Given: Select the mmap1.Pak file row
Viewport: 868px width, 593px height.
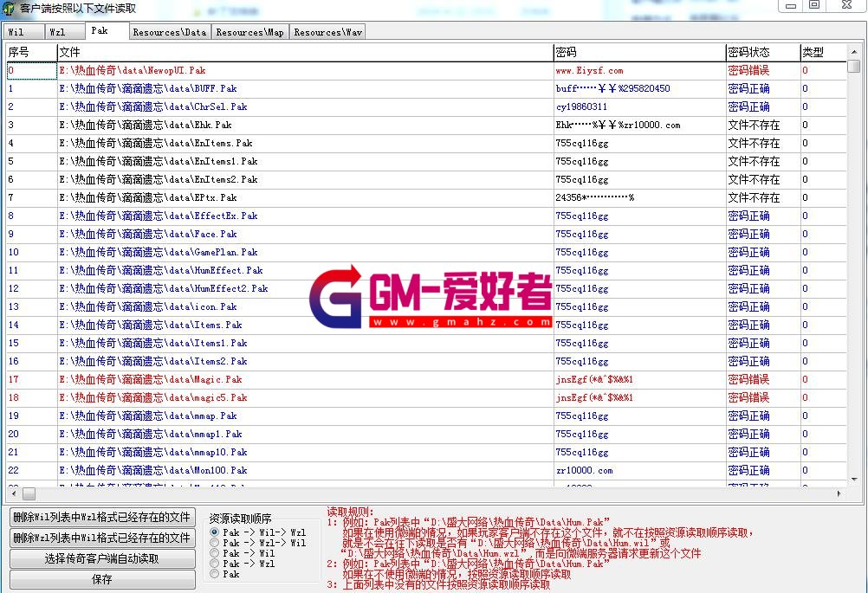Looking at the screenshot, I should tap(425, 435).
